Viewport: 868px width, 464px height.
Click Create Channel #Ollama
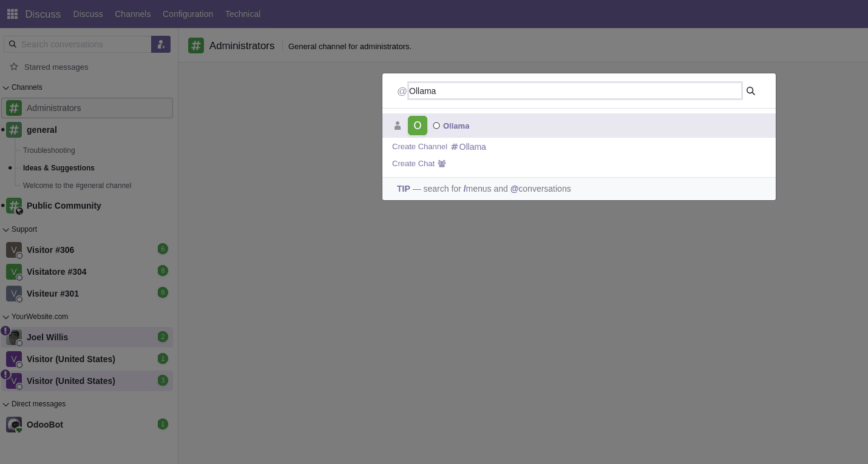438,146
